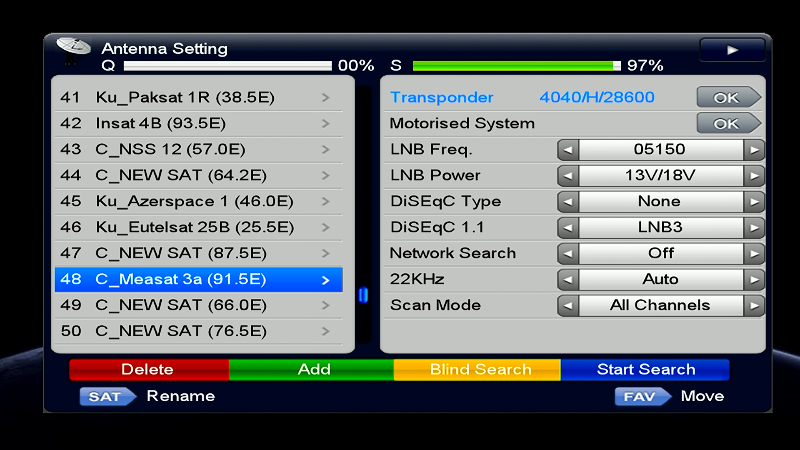
Task: Select satellite 42 Insat 4B (93.5E)
Action: coord(198,123)
